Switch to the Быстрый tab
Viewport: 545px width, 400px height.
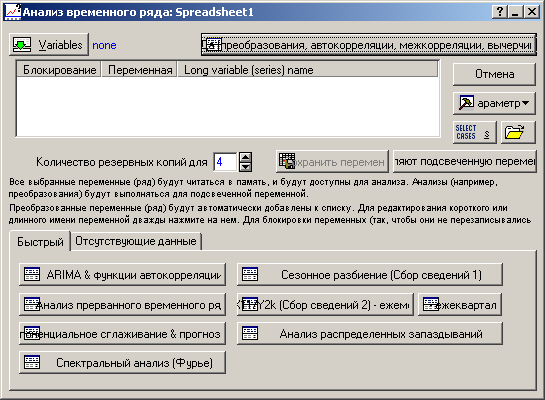click(40, 241)
